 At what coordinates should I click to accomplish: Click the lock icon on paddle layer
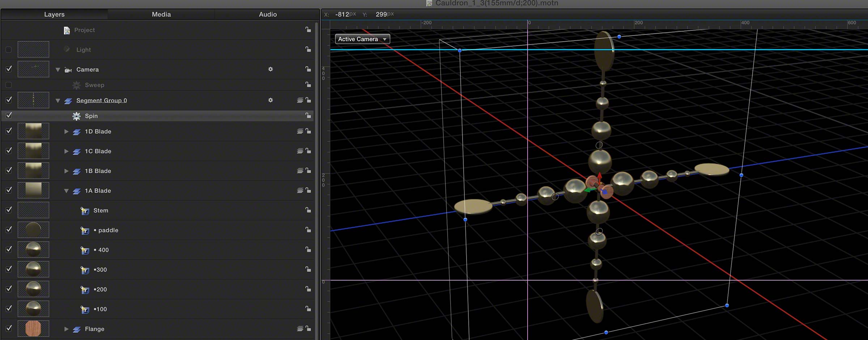[x=308, y=230]
